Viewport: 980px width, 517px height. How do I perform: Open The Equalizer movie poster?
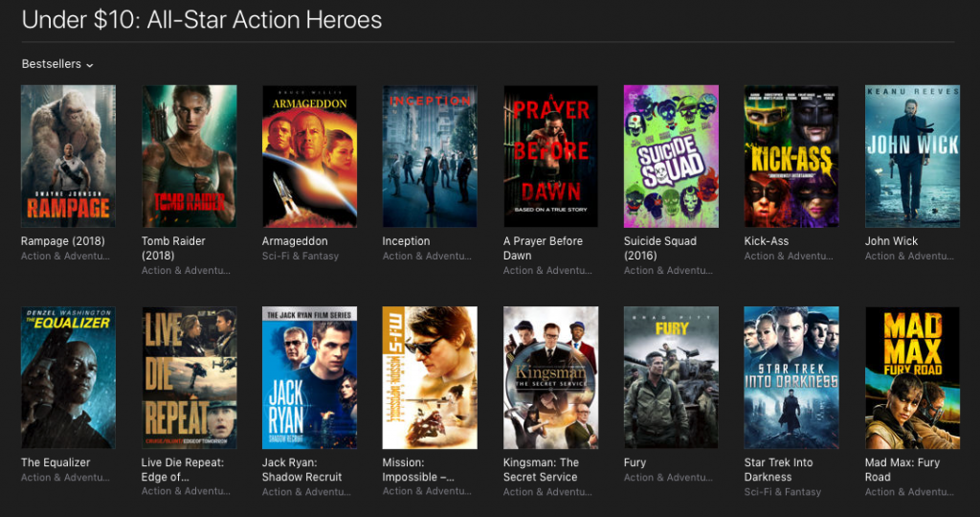68,377
